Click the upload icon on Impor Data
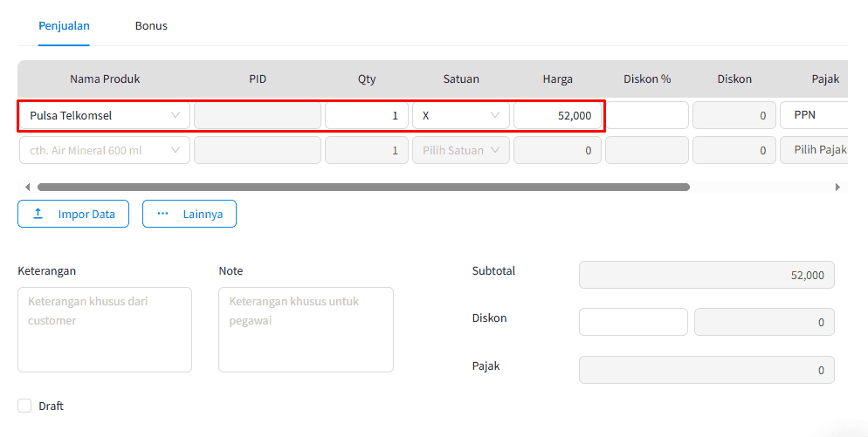This screenshot has height=437, width=868. (38, 214)
